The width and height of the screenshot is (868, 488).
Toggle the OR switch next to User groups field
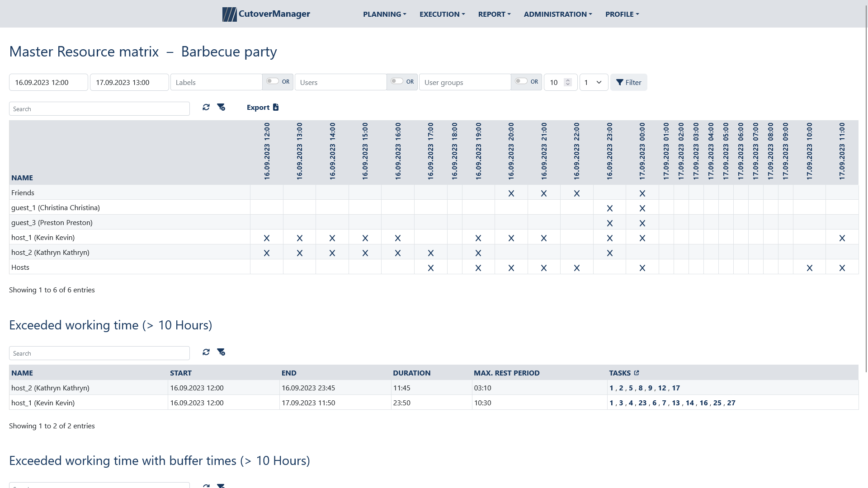(x=519, y=82)
